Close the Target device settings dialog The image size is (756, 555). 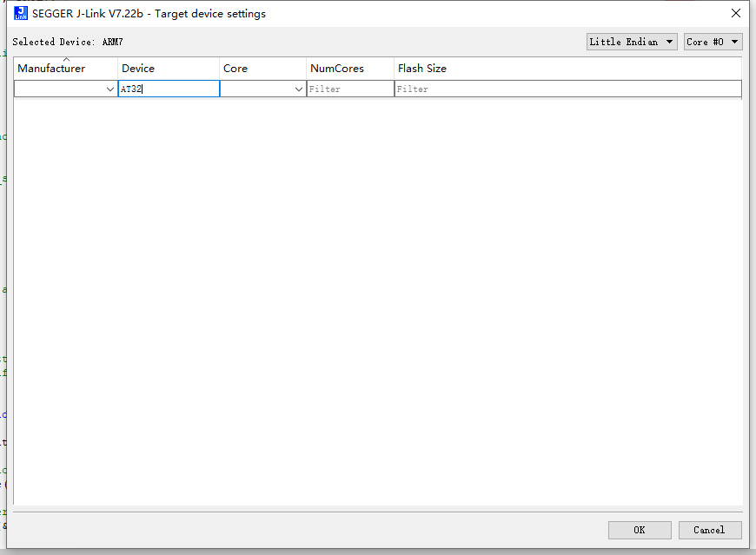(x=736, y=14)
